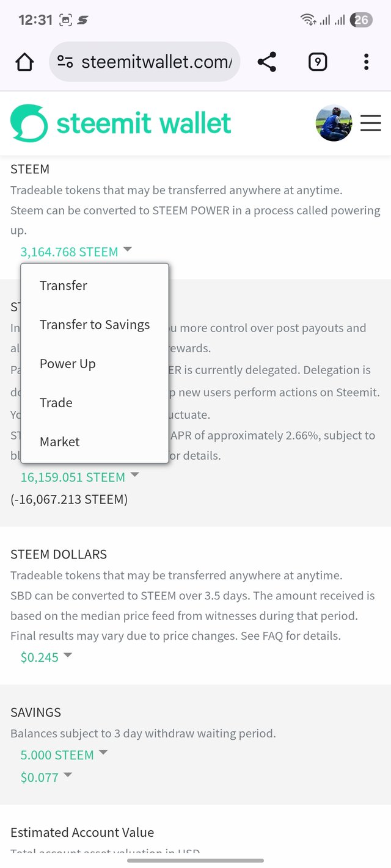Screen dimensions: 391x868
Task: Open the browser three-dot overflow menu
Action: point(366,62)
